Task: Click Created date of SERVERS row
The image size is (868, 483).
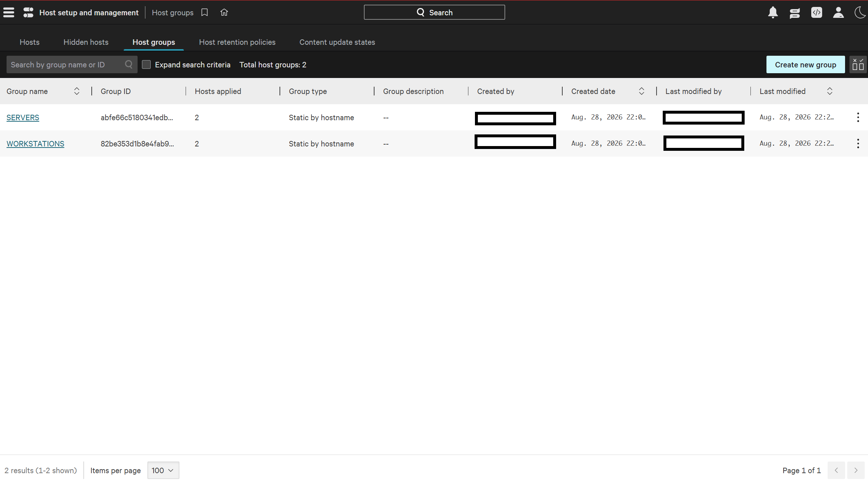Action: (x=609, y=117)
